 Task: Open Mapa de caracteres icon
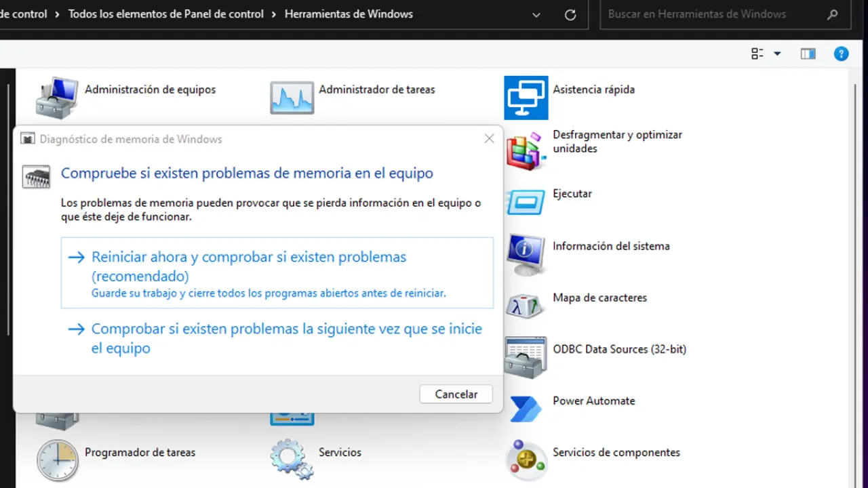point(526,305)
